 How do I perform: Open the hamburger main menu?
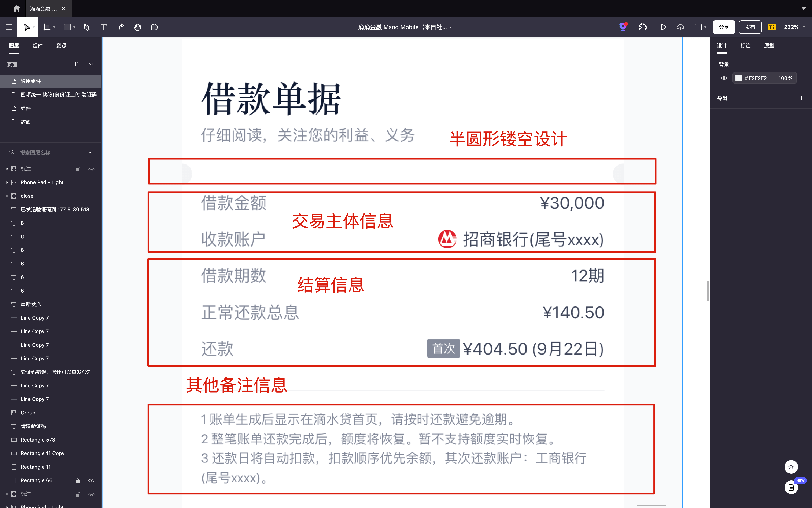pos(9,27)
